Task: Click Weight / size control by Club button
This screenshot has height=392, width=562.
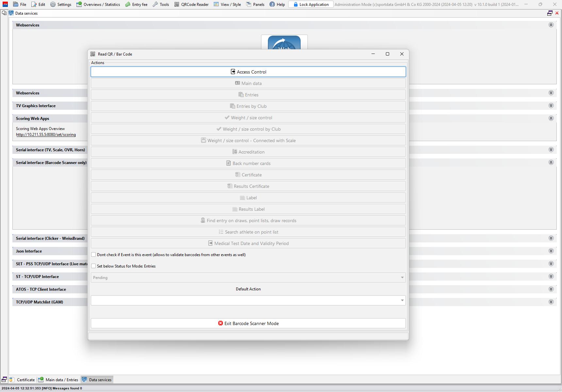Action: coord(248,129)
